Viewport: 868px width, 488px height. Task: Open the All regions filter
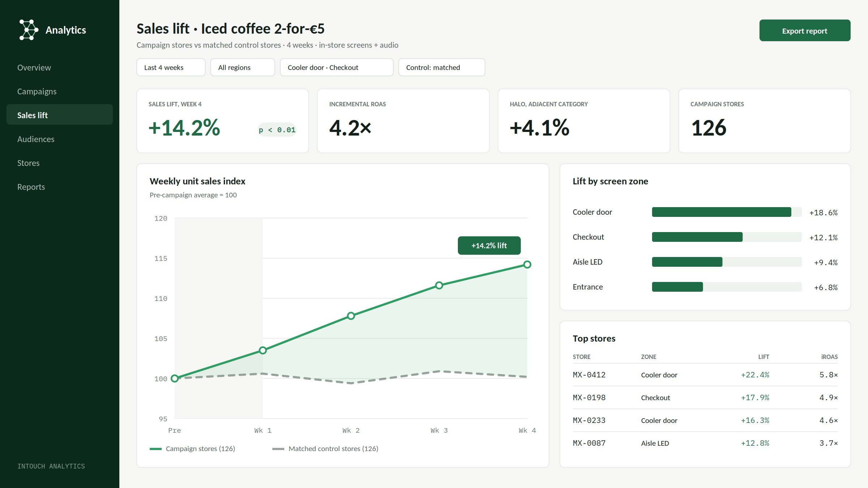[x=243, y=67]
